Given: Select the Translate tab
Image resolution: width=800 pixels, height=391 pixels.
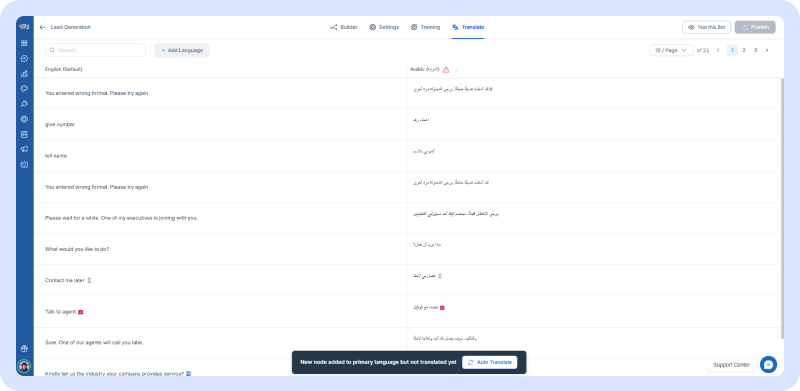Looking at the screenshot, I should (x=468, y=27).
